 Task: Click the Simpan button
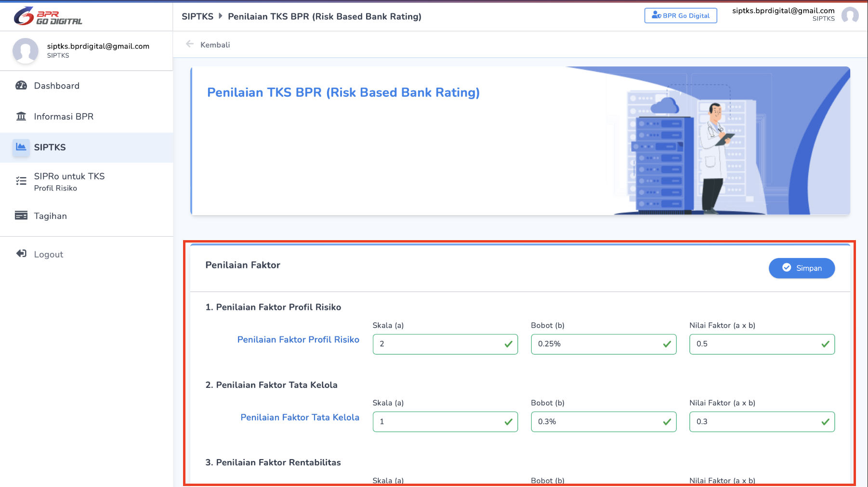point(802,268)
